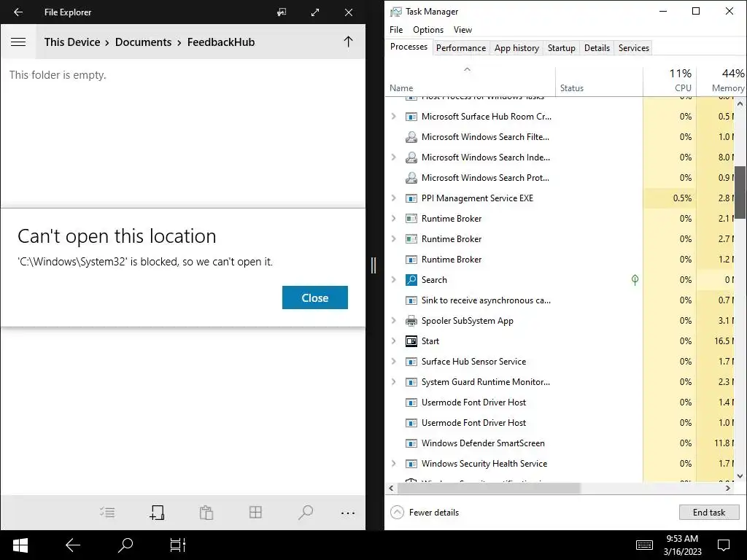Click End task in Task Manager
Screen dimensions: 747x560
[709, 513]
